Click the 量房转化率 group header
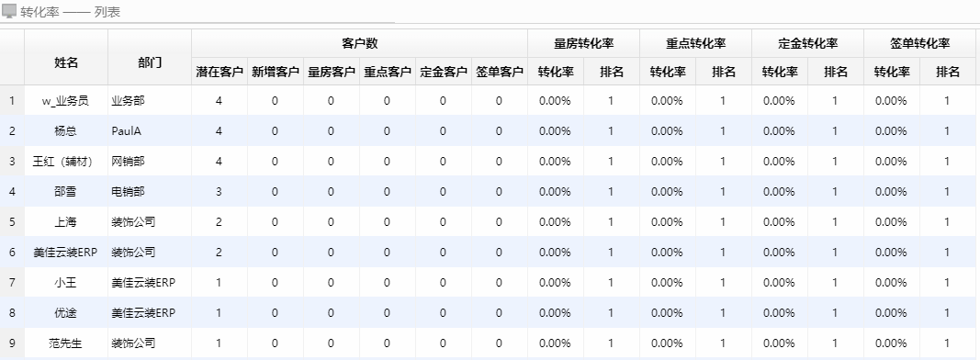 click(584, 43)
